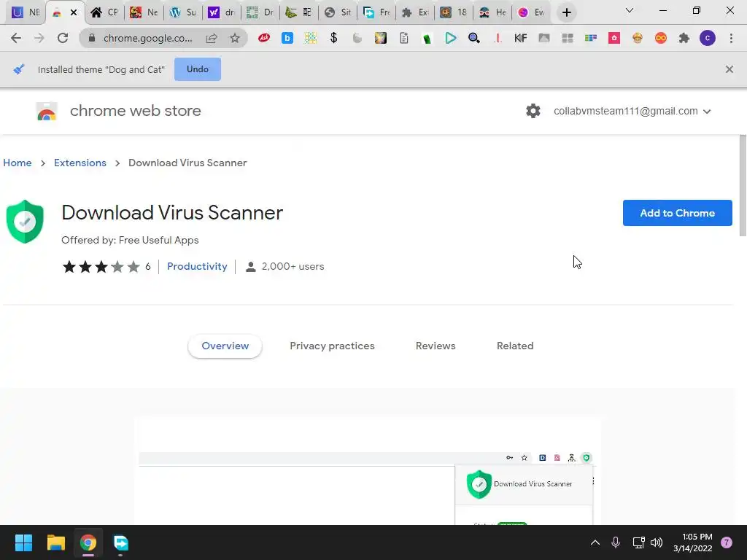
Task: Open the Privacy practices tab
Action: pos(332,346)
